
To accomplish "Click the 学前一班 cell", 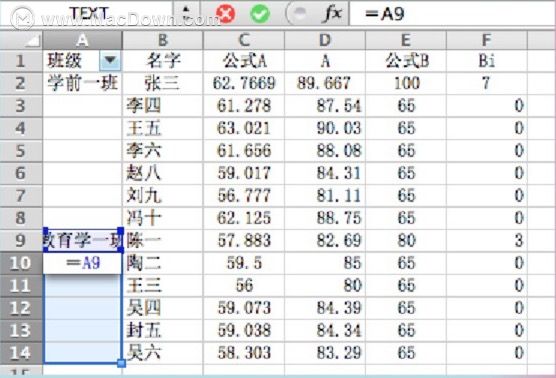I will [82, 83].
